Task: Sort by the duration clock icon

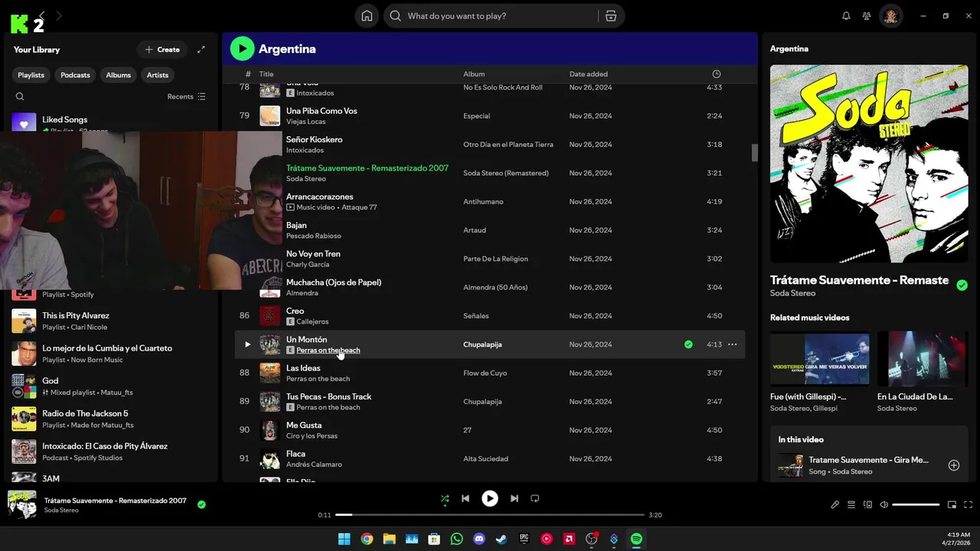Action: pos(717,74)
